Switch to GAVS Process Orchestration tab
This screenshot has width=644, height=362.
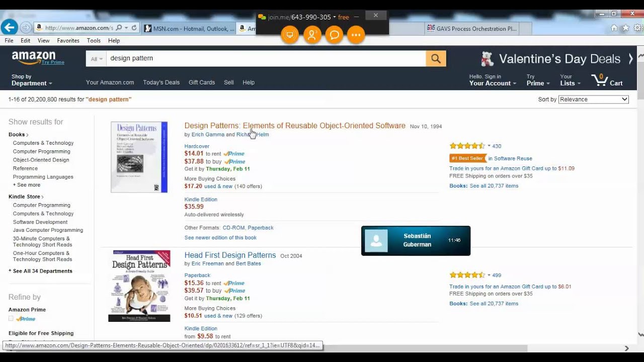click(472, 29)
